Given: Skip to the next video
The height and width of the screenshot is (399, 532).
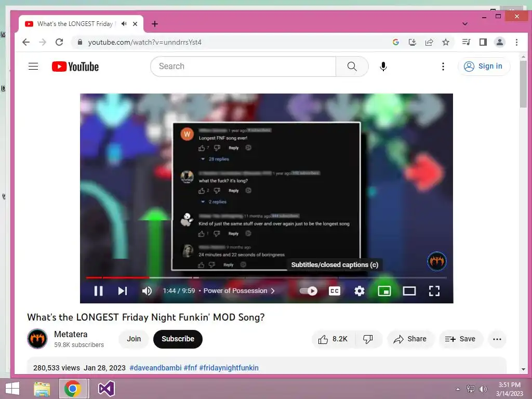Looking at the screenshot, I should (x=123, y=291).
